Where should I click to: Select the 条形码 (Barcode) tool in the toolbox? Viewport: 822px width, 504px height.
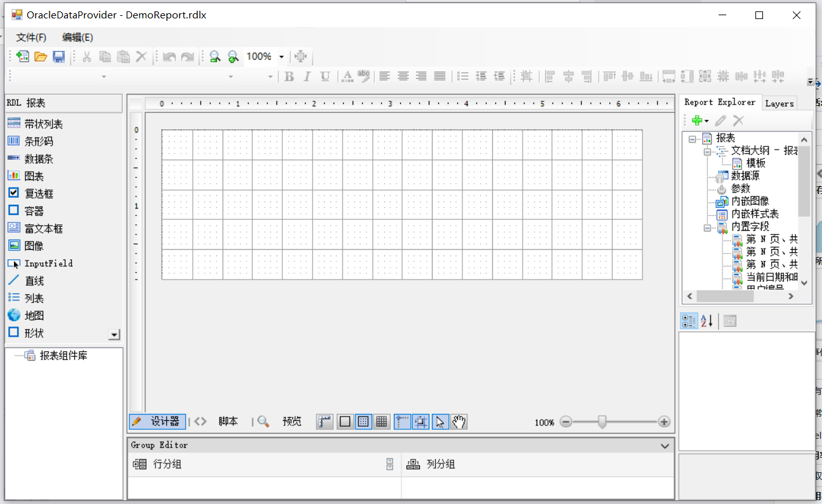click(38, 141)
